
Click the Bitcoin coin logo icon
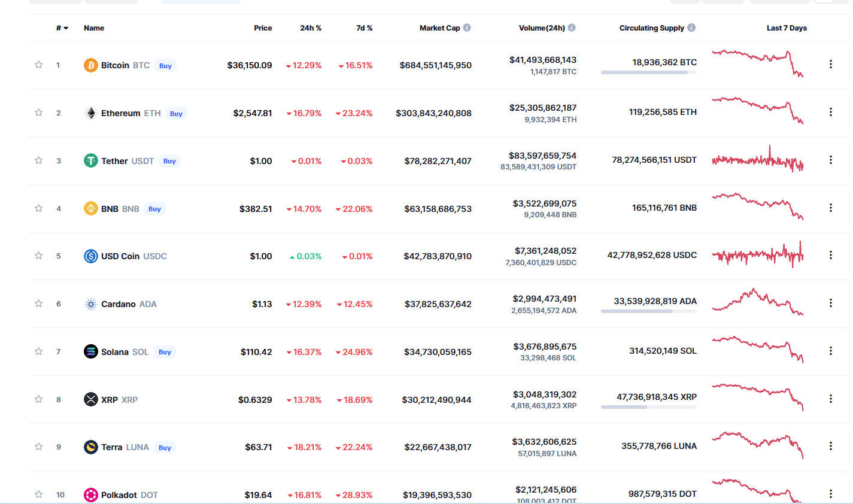click(x=91, y=65)
